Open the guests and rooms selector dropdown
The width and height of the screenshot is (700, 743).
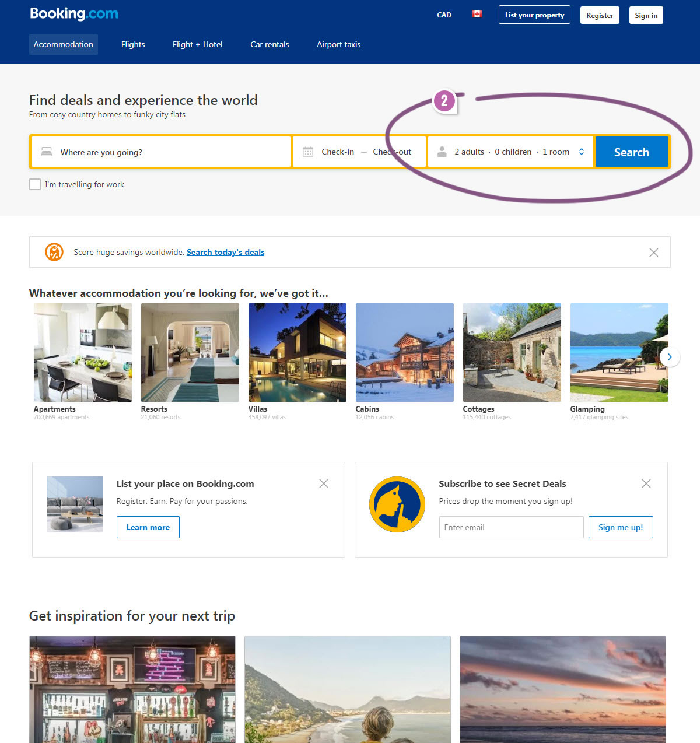pyautogui.click(x=512, y=152)
